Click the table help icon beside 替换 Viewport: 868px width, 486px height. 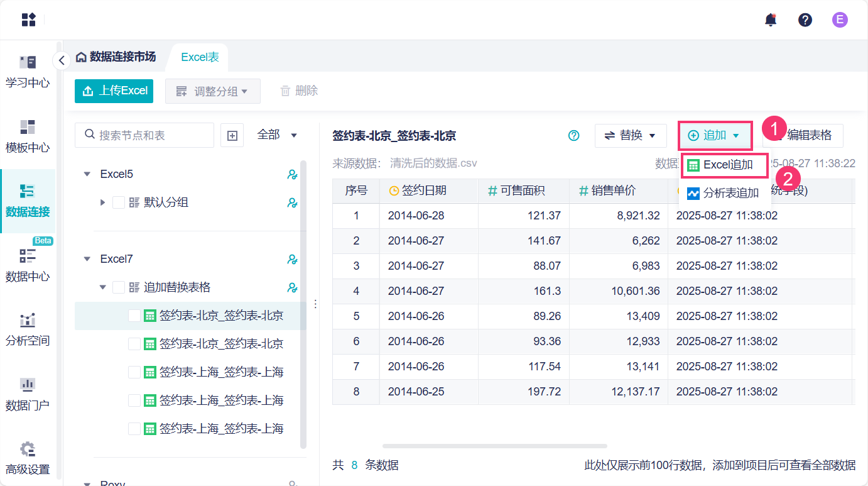pyautogui.click(x=573, y=135)
